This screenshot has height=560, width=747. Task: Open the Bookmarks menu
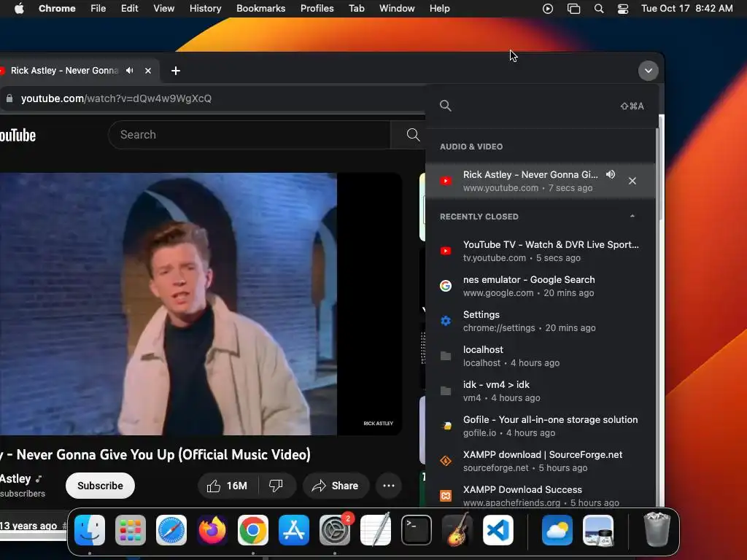click(260, 9)
